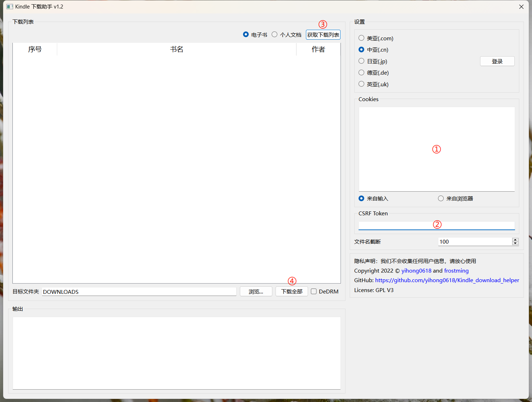Viewport: 532px width, 402px height.
Task: Open the frostming author link
Action: tap(456, 270)
